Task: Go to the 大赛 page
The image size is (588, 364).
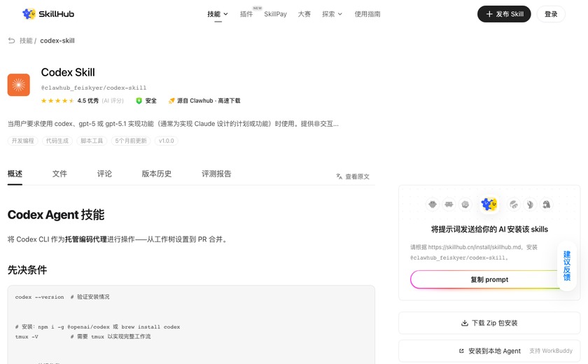Action: point(304,14)
